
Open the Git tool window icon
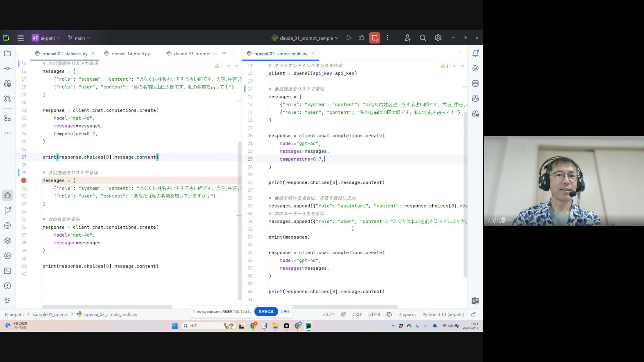(x=7, y=301)
